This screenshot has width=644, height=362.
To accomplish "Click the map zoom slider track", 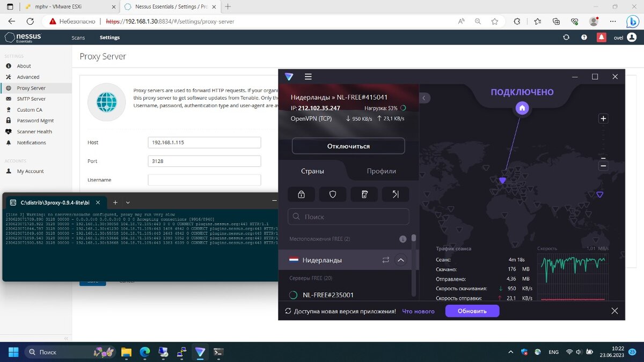I will tap(603, 142).
